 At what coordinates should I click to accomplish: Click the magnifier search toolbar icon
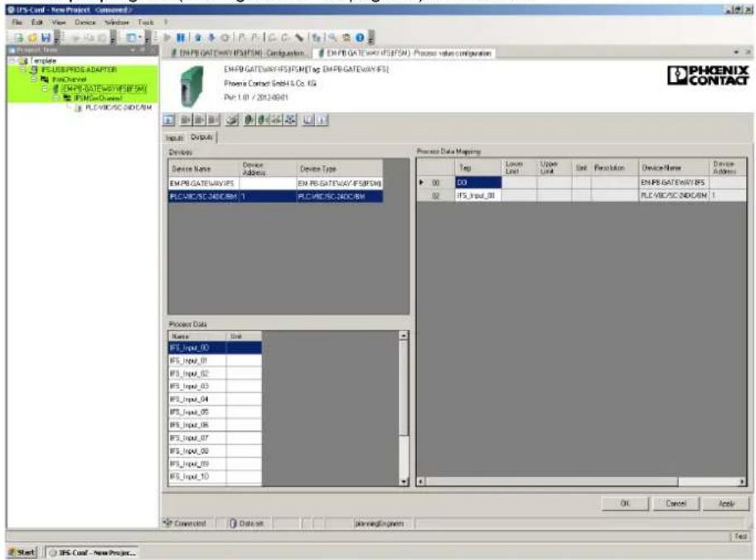pyautogui.click(x=332, y=37)
